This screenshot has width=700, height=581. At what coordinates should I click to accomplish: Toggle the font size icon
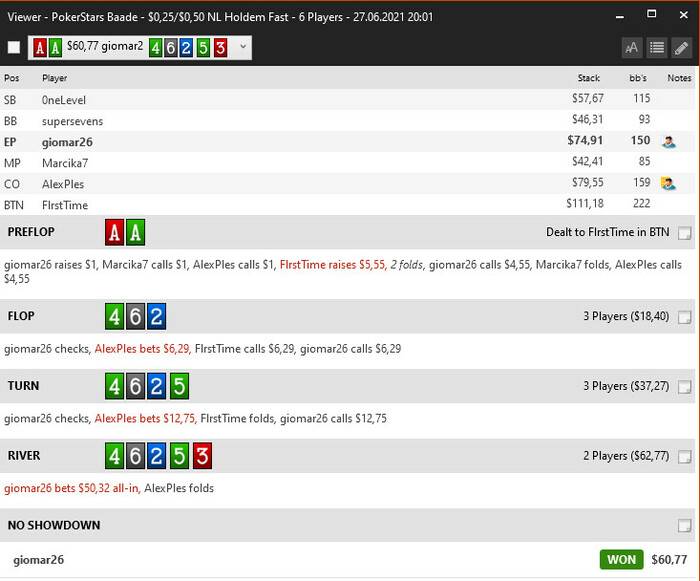coord(632,48)
